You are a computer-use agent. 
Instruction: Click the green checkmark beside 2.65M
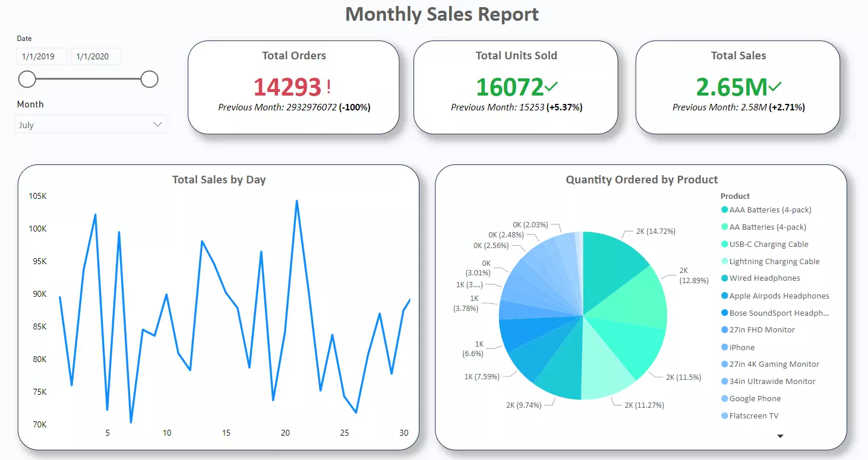pos(775,87)
